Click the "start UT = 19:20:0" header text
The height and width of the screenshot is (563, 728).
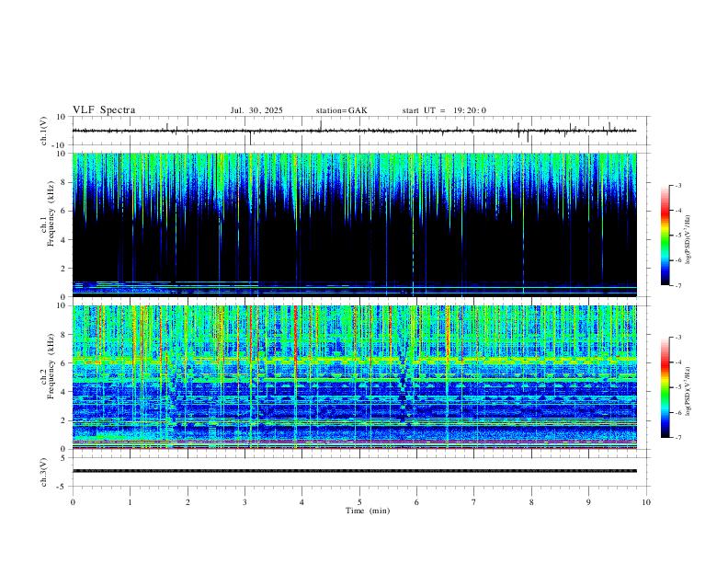tap(444, 110)
